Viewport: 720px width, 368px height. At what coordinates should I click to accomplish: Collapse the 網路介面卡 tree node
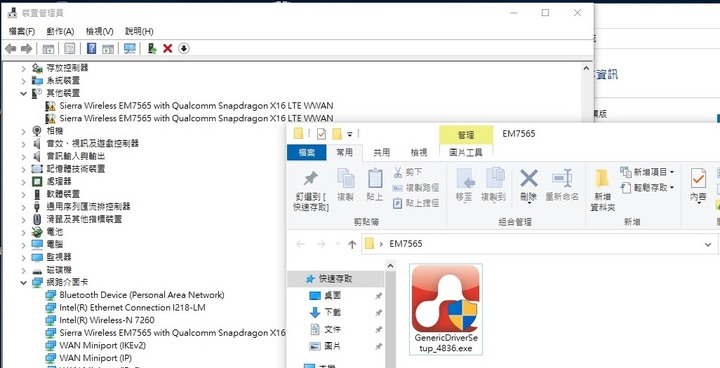pos(23,283)
